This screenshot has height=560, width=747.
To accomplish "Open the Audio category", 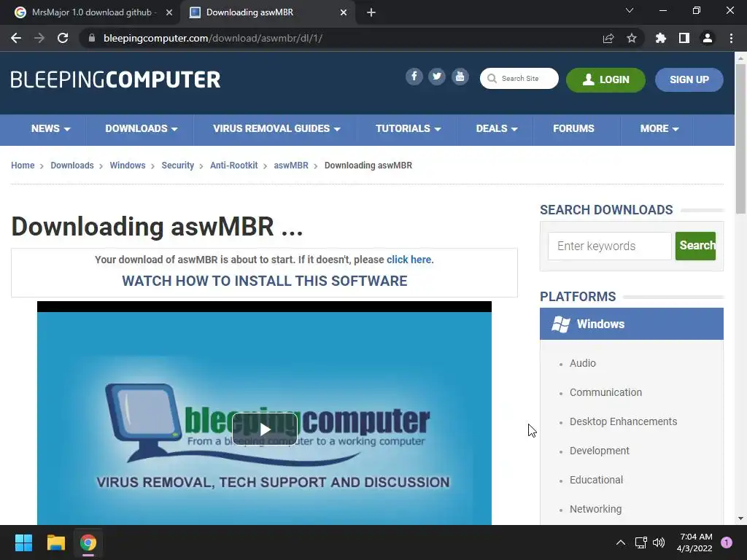I will 583,363.
